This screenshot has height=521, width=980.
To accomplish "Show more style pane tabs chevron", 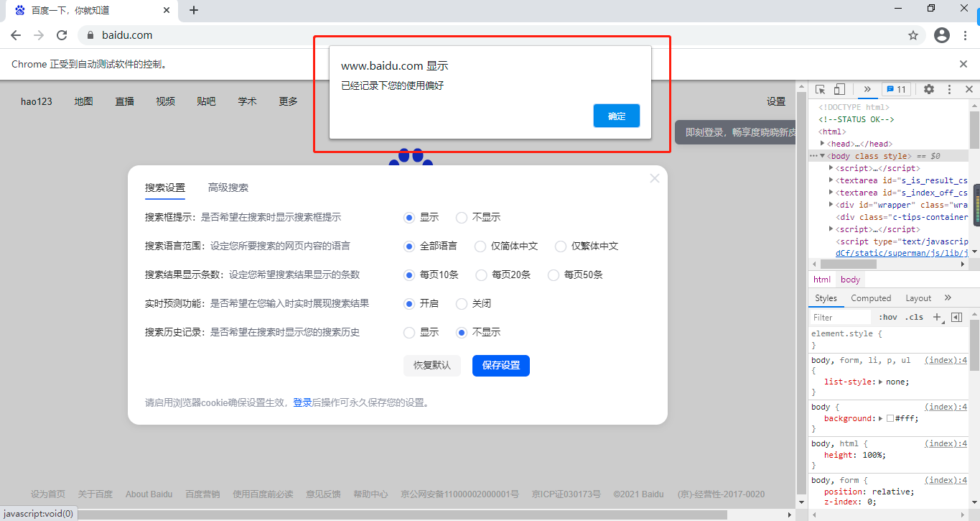I will click(x=948, y=298).
